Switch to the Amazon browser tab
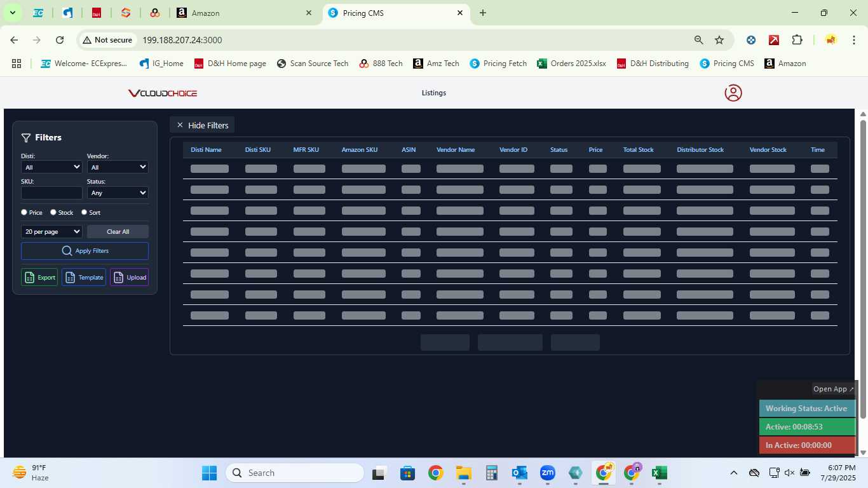Viewport: 868px width, 488px height. 244,13
